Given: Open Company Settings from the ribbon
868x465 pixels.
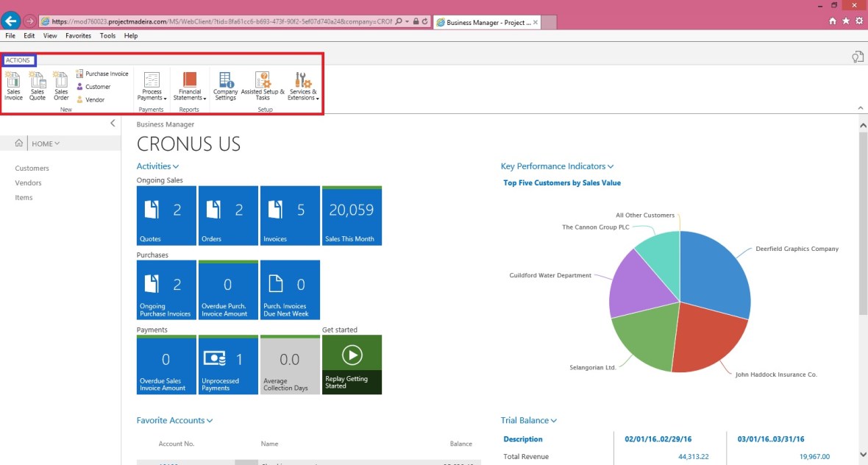Looking at the screenshot, I should tap(225, 85).
